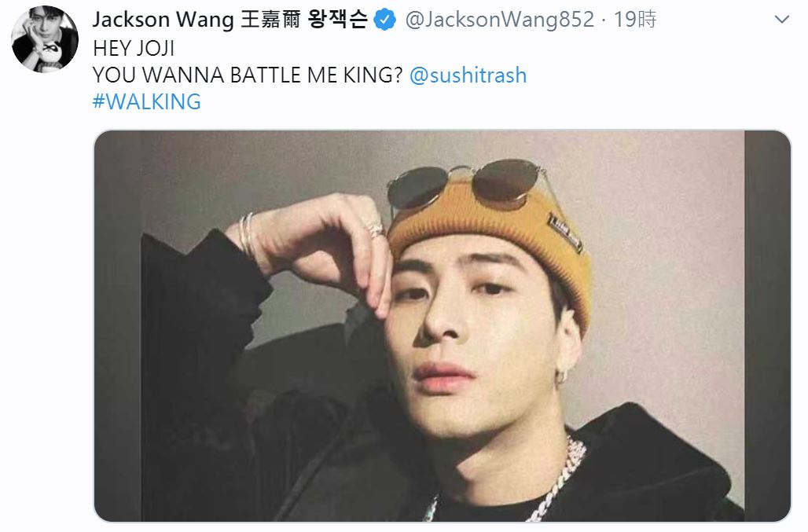
Task: Open the @sushitrash mention
Action: coord(468,75)
